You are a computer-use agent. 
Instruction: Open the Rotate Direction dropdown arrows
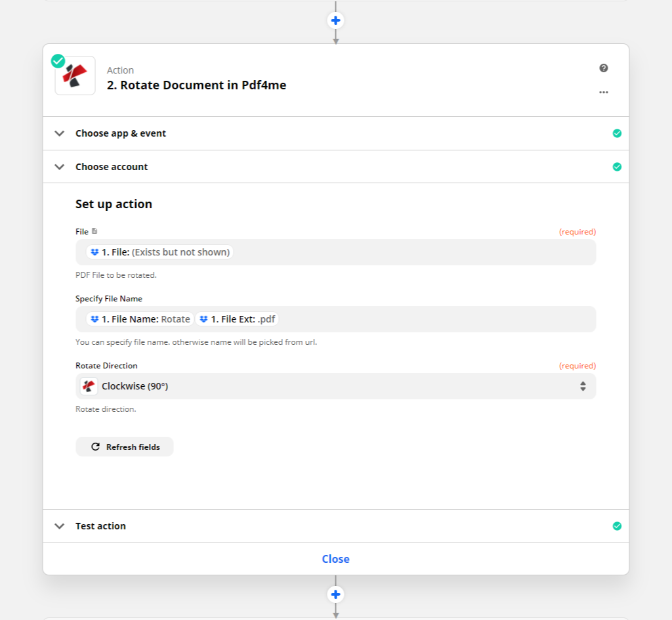(582, 386)
